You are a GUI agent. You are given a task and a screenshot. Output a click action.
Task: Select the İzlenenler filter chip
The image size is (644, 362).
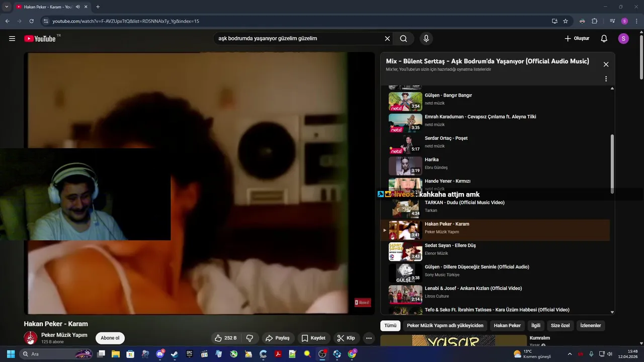(591, 325)
